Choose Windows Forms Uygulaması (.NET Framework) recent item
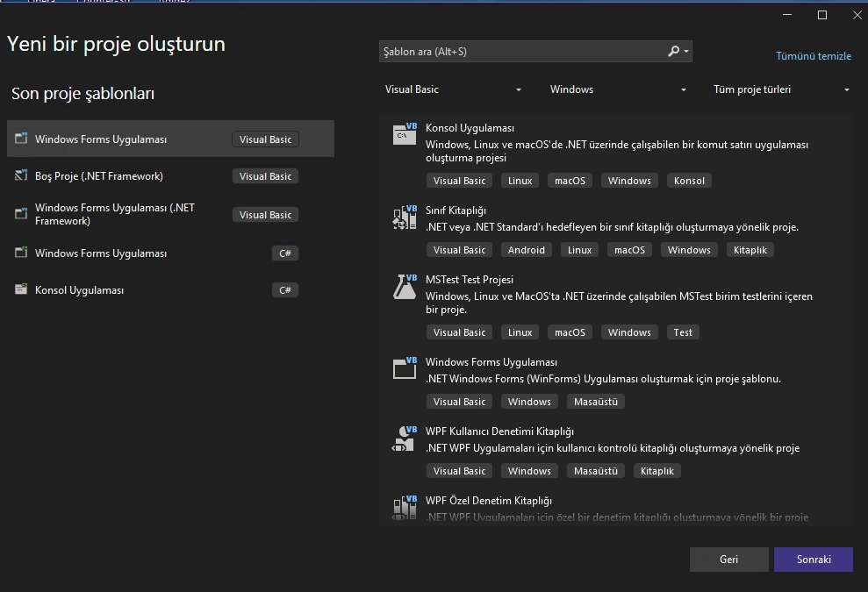868x592 pixels. 170,214
